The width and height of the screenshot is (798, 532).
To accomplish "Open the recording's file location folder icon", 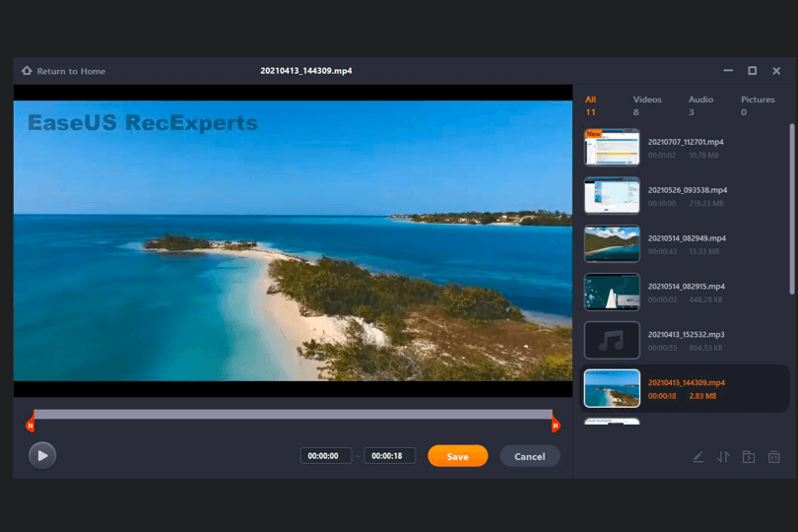I will click(x=749, y=456).
